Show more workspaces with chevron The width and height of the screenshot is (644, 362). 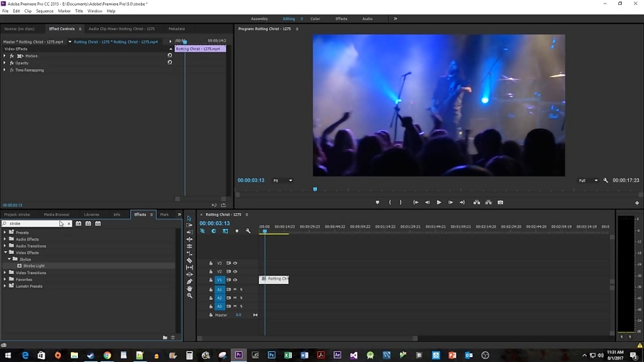[396, 19]
